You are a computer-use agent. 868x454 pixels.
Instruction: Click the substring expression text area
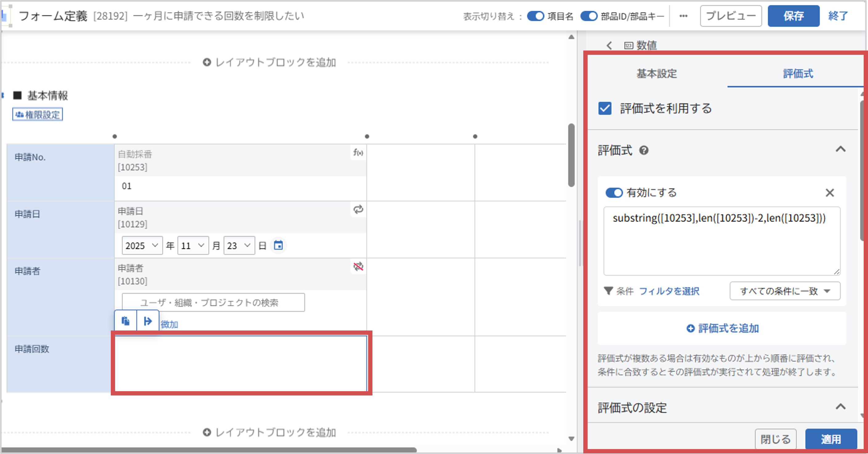[x=722, y=241]
